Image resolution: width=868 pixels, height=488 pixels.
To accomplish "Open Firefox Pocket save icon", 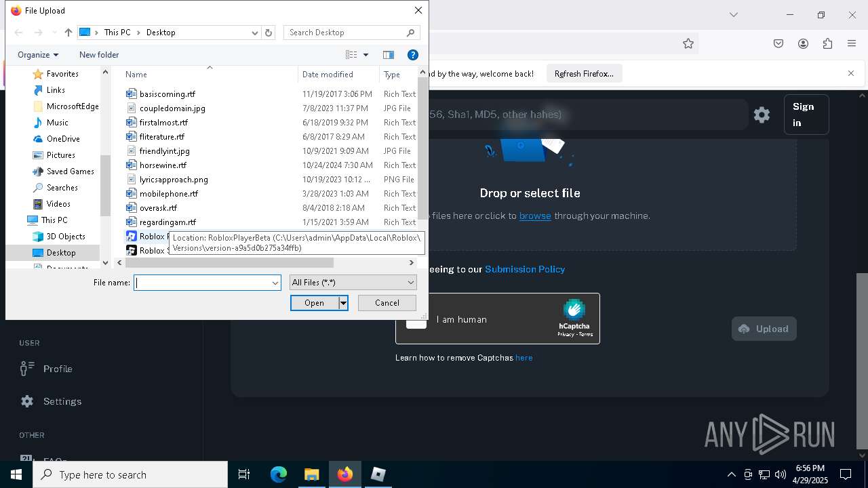I will (x=778, y=43).
